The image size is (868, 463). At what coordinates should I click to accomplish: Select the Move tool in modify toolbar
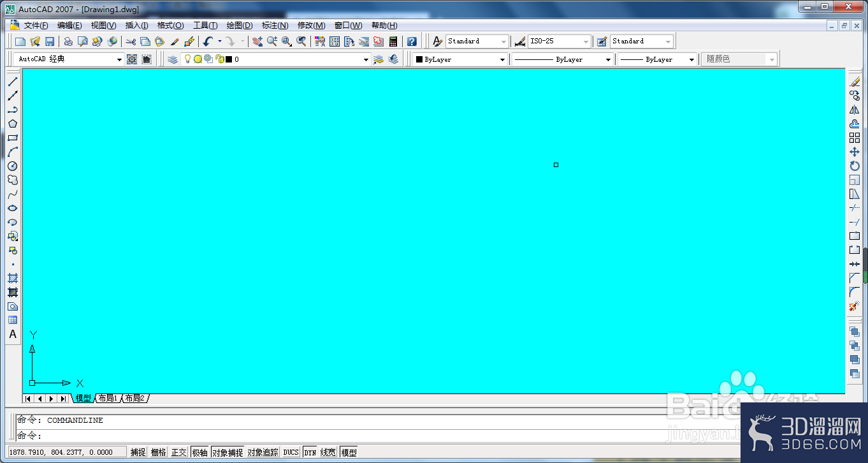pyautogui.click(x=855, y=152)
